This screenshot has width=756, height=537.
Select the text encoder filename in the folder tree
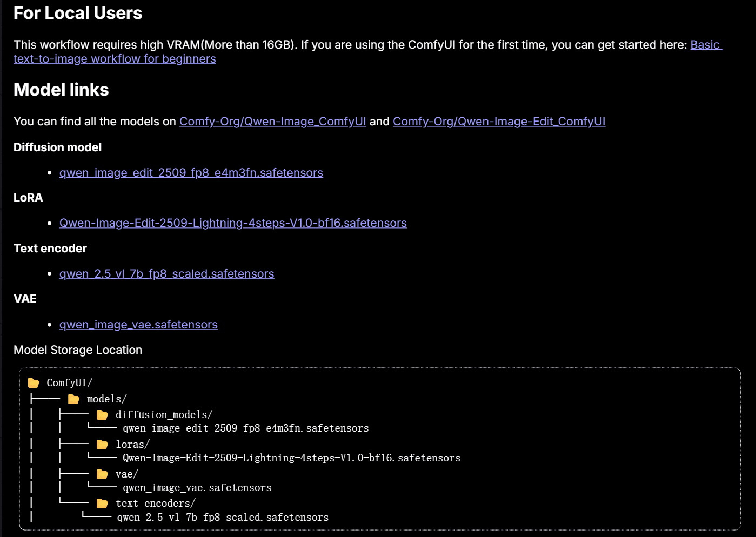pyautogui.click(x=223, y=518)
